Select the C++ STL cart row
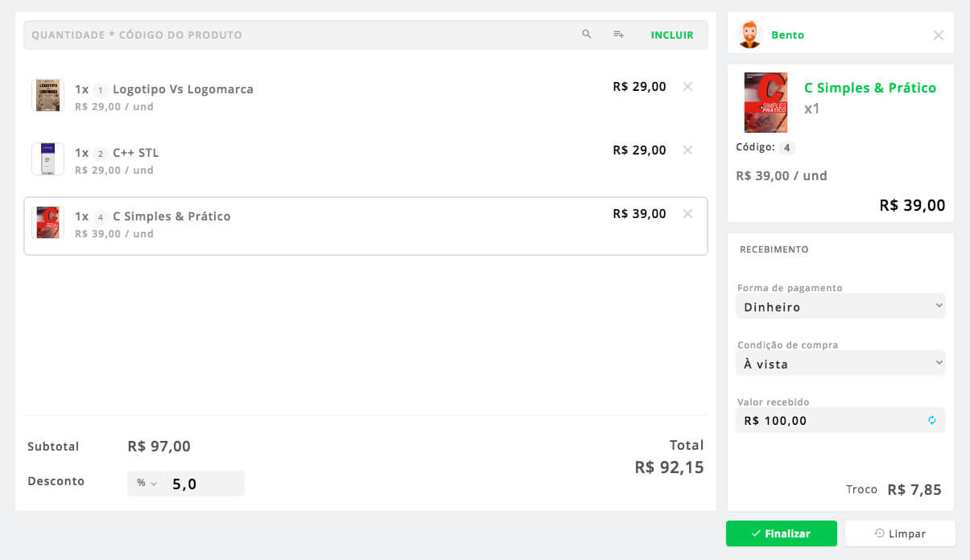970x560 pixels. click(365, 159)
